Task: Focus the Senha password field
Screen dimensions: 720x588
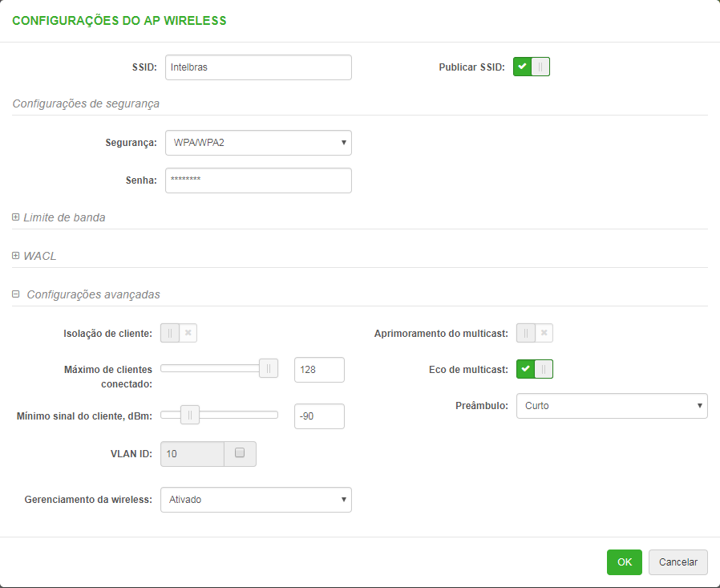Action: [258, 180]
